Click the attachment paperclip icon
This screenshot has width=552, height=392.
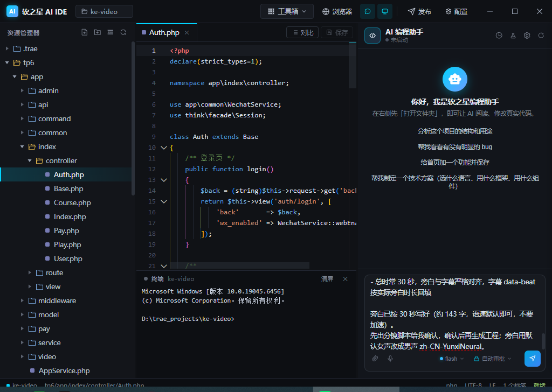click(x=375, y=359)
